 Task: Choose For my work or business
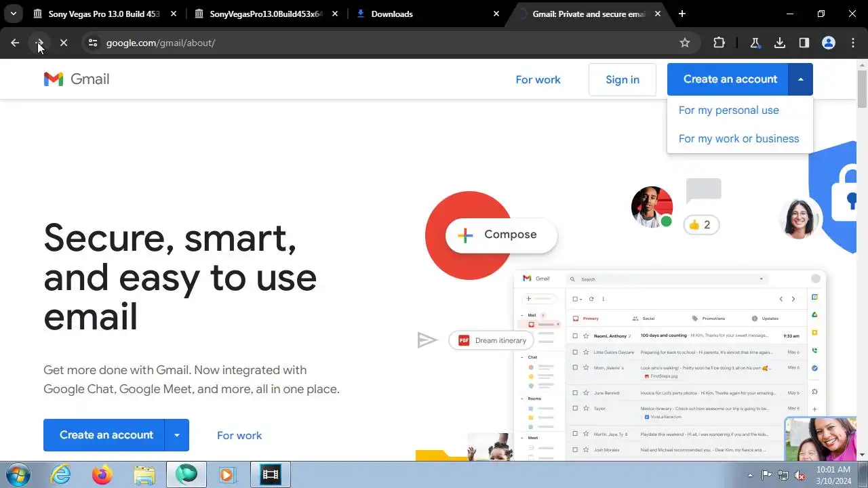738,138
